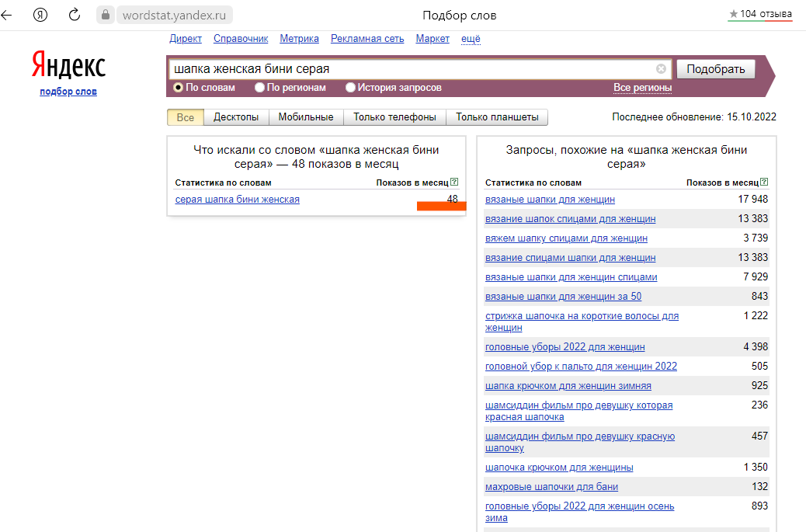Open the Рекламная сеть link
Image resolution: width=806 pixels, height=532 pixels.
coord(367,39)
